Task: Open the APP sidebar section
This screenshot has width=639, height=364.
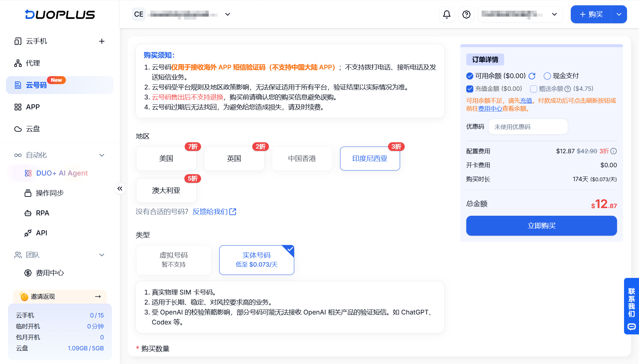Action: pyautogui.click(x=60, y=107)
